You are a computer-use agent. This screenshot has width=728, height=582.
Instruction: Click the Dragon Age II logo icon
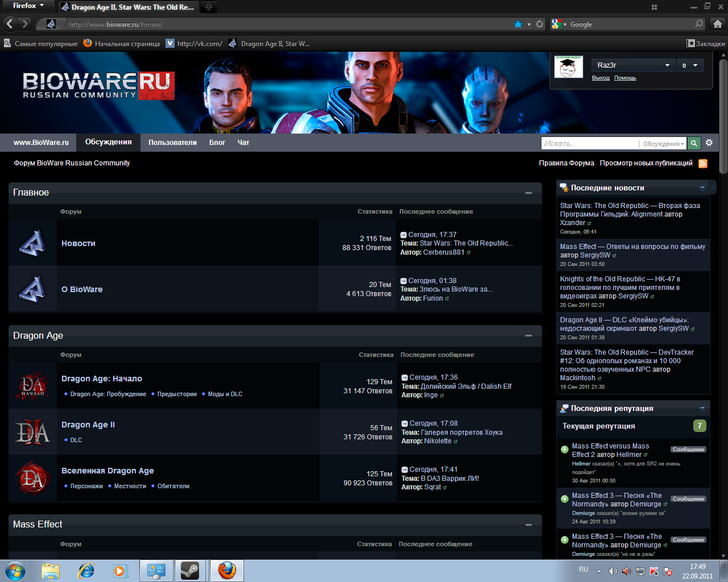point(32,432)
